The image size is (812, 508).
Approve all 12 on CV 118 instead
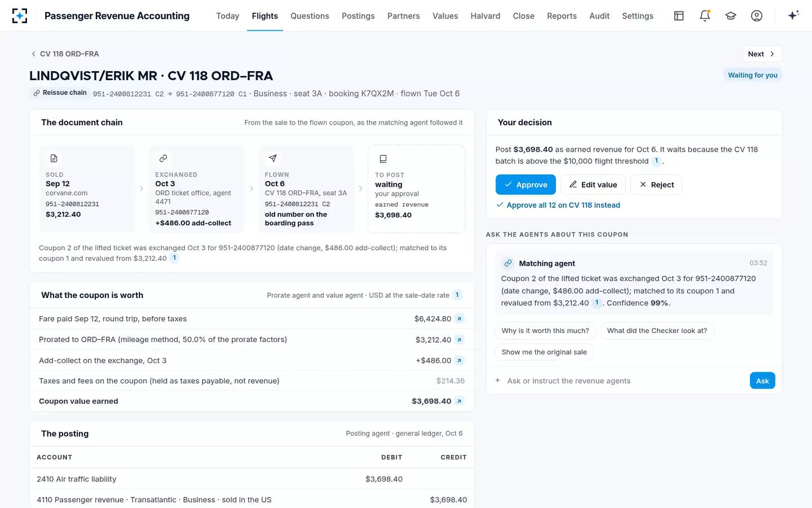pyautogui.click(x=558, y=205)
